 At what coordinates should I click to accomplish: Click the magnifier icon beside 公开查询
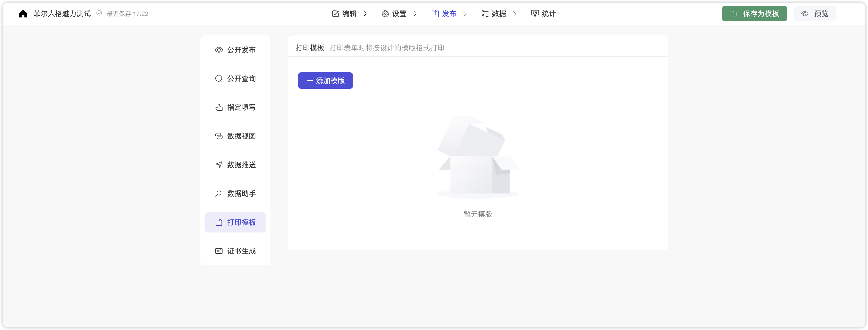coord(219,78)
